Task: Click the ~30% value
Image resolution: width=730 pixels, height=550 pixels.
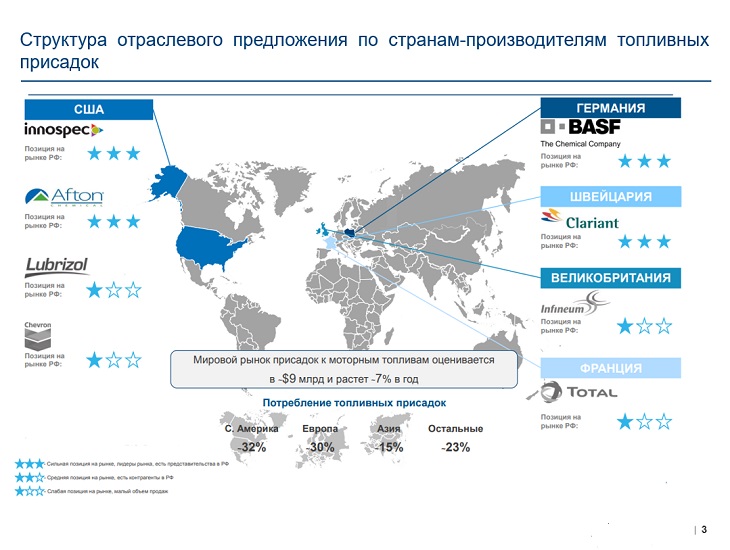Action: 320,447
